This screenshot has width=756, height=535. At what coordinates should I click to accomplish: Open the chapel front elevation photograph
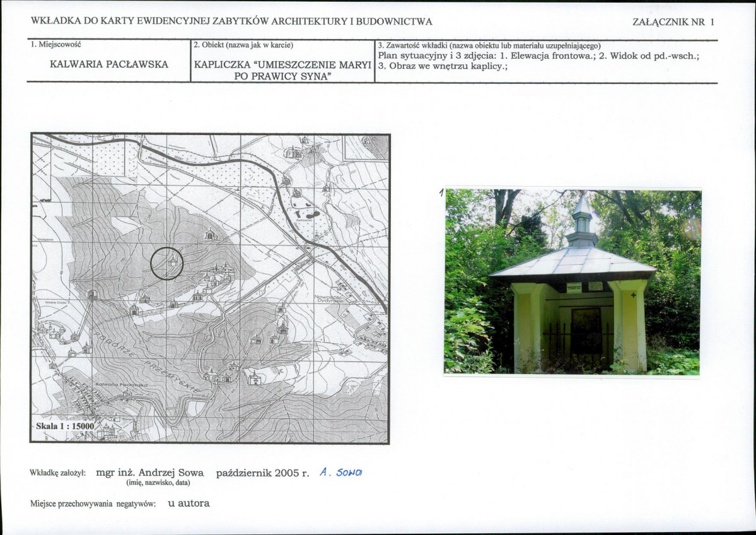[x=573, y=281]
